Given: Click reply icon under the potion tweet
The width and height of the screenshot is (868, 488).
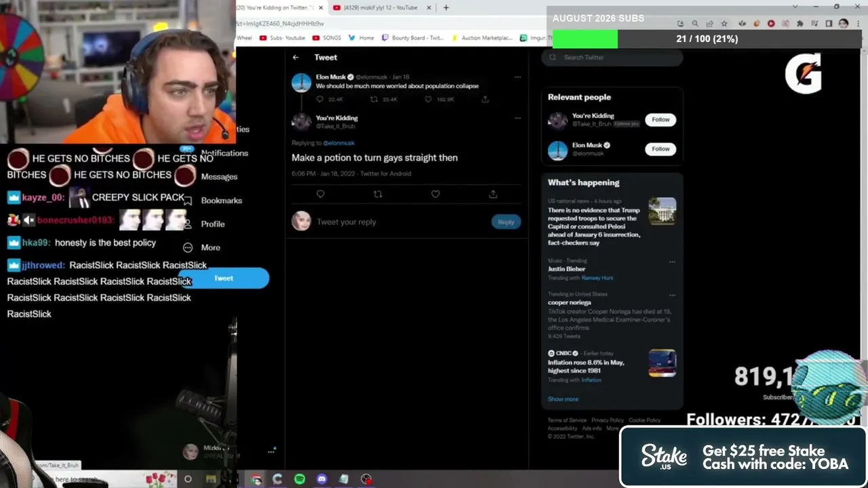Looking at the screenshot, I should tap(320, 195).
